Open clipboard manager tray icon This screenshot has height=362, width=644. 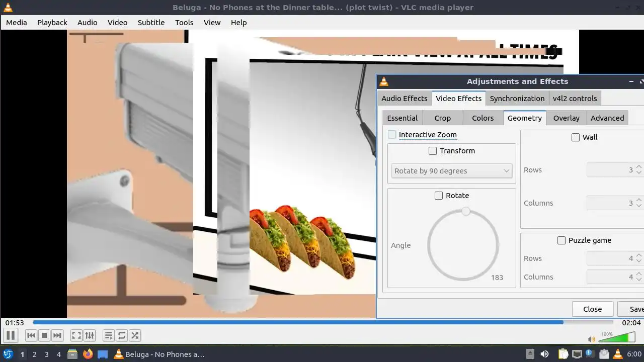[x=563, y=354]
